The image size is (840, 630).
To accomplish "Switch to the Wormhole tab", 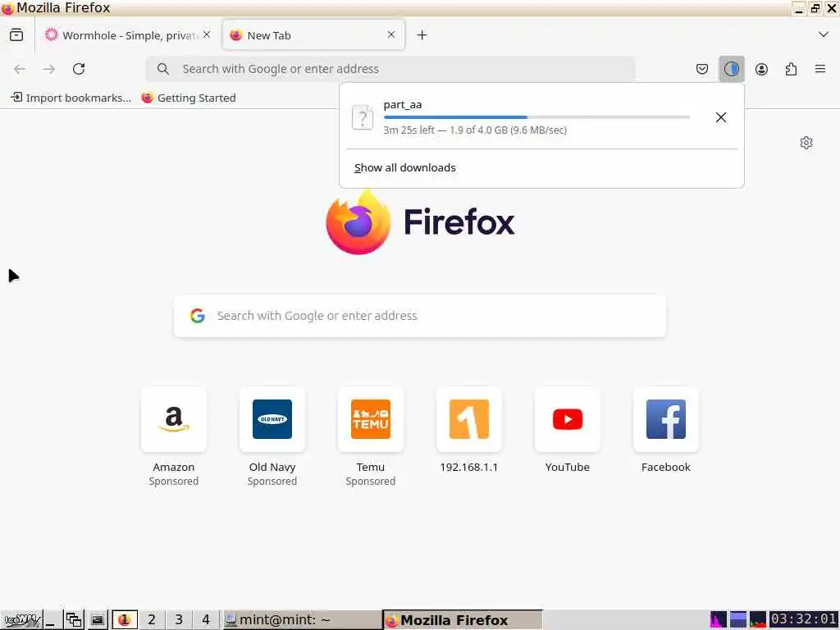I will pos(127,34).
